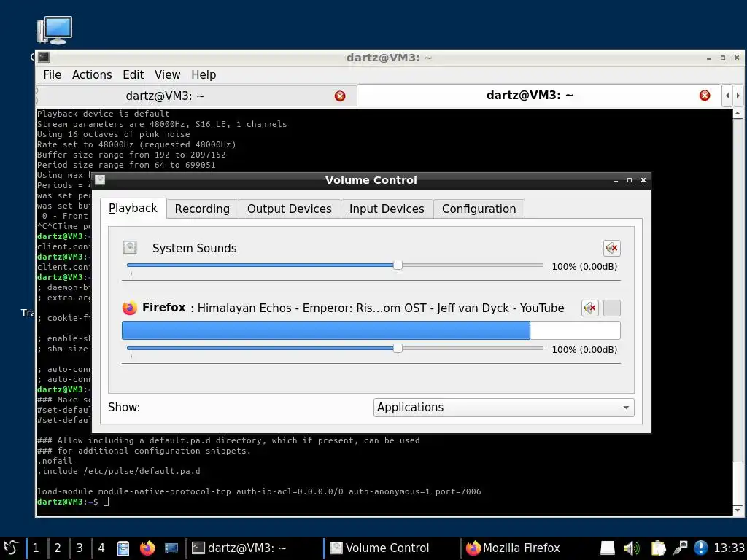Mute the System Sounds stream
Image resolution: width=747 pixels, height=560 pixels.
[612, 248]
